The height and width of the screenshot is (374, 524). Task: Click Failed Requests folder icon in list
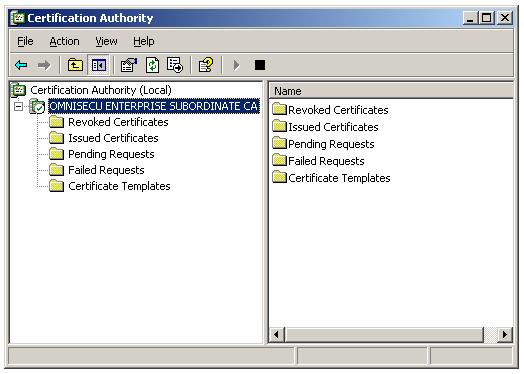point(279,160)
